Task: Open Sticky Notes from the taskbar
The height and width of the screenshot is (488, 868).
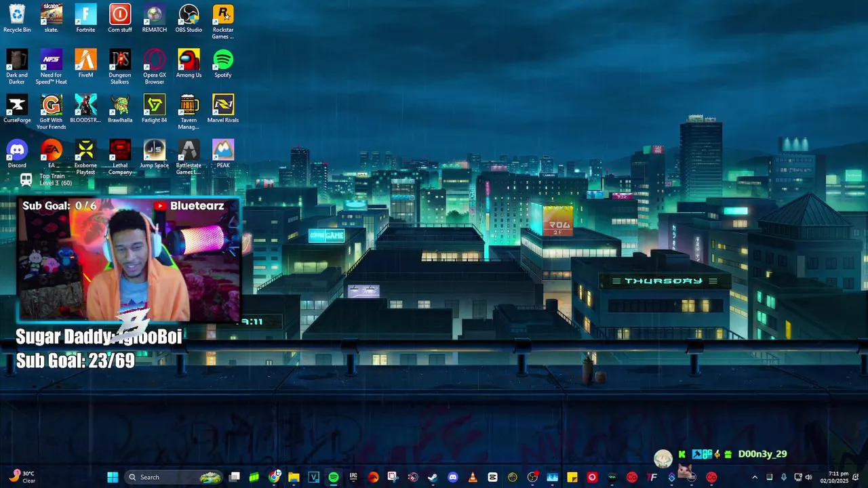Action: 572,477
